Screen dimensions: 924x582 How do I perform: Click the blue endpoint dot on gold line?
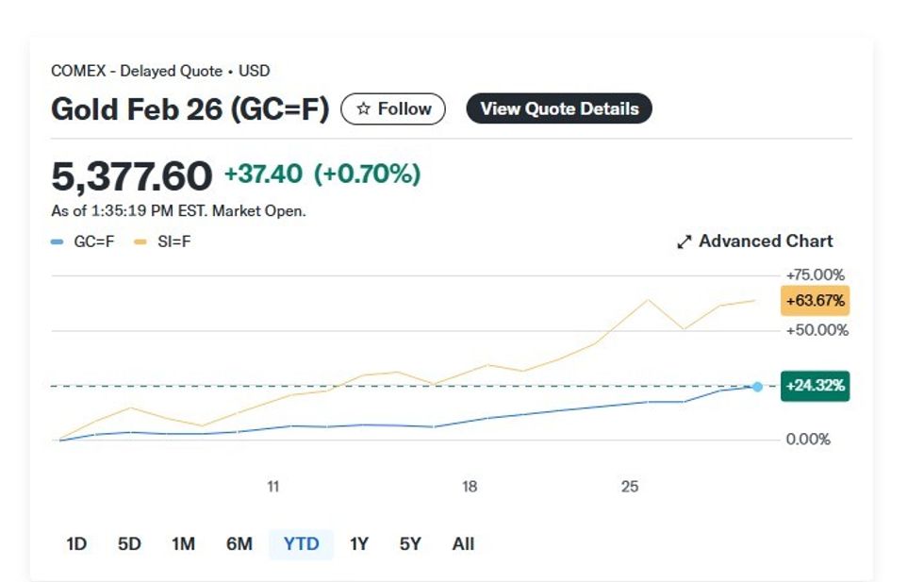click(x=757, y=387)
